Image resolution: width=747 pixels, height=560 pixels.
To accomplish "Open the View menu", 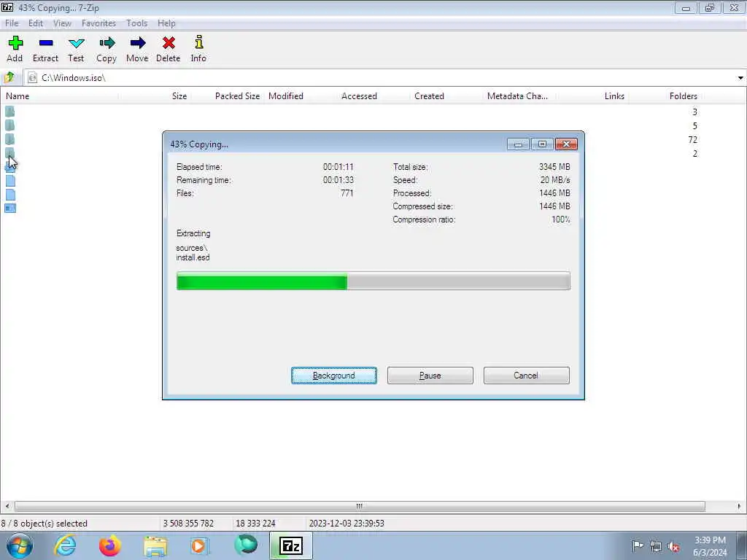I will tap(62, 23).
